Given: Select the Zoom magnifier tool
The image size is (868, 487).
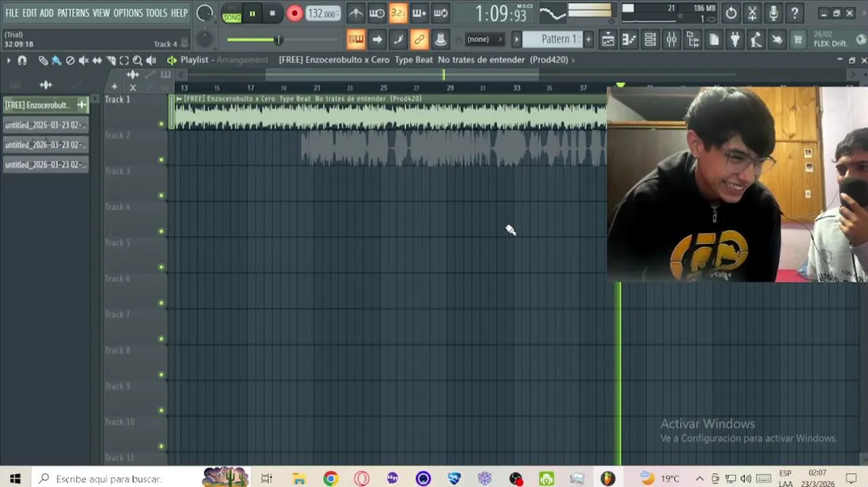Looking at the screenshot, I should point(138,60).
